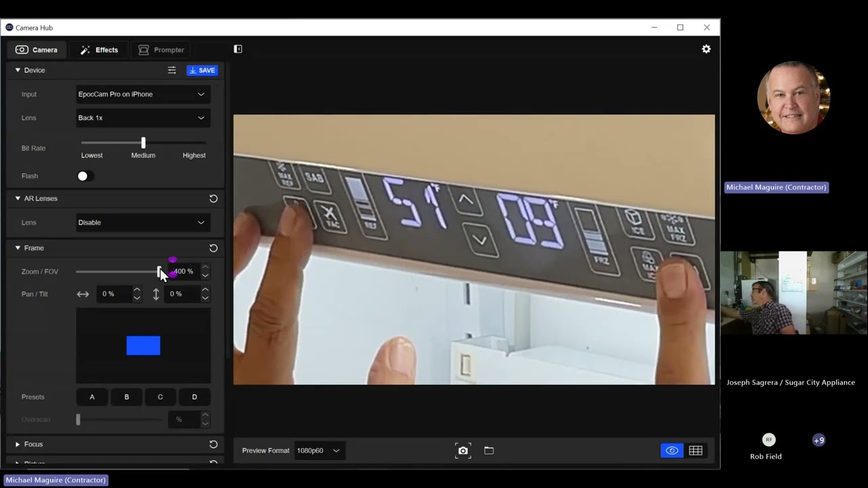Increase the Pan value
This screenshot has width=868, height=488.
(x=137, y=289)
